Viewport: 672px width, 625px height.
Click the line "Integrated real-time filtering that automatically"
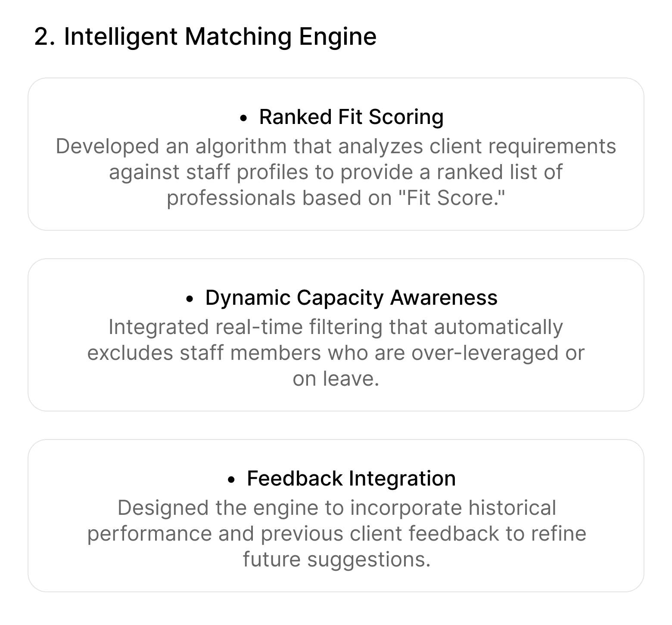coord(336,327)
